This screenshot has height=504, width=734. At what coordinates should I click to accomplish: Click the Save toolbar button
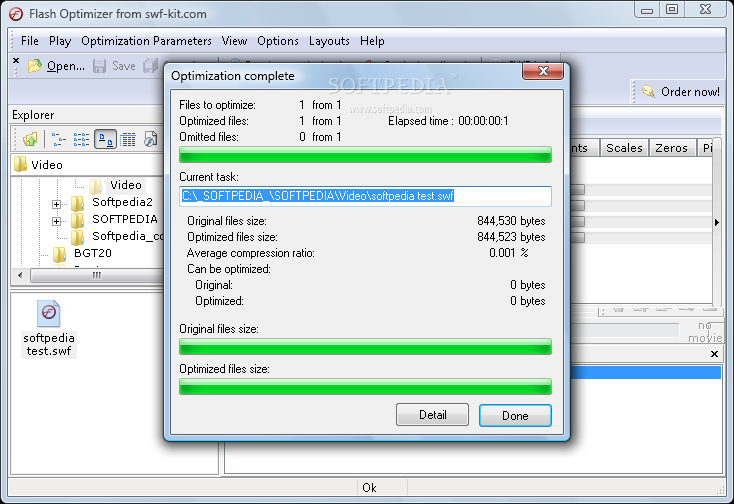pos(114,66)
